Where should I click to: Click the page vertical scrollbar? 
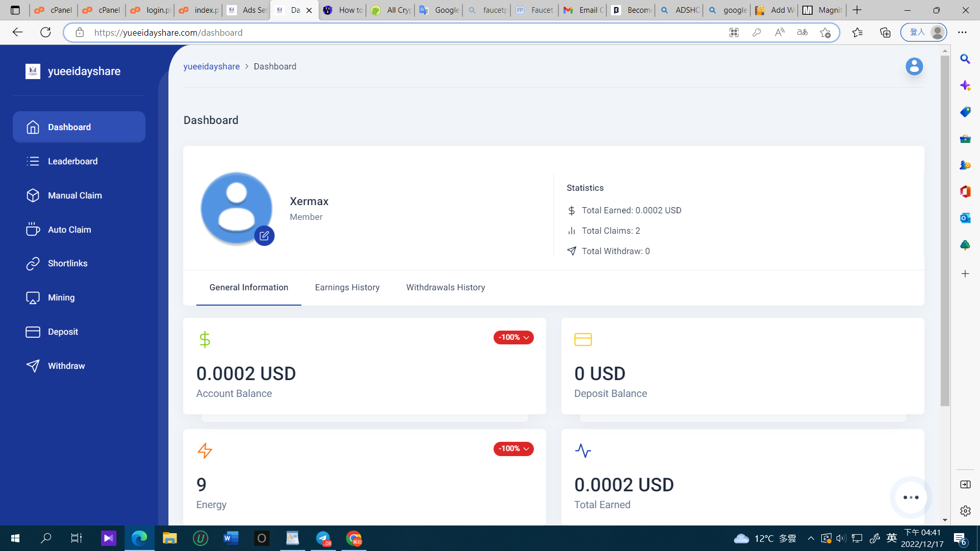945,231
